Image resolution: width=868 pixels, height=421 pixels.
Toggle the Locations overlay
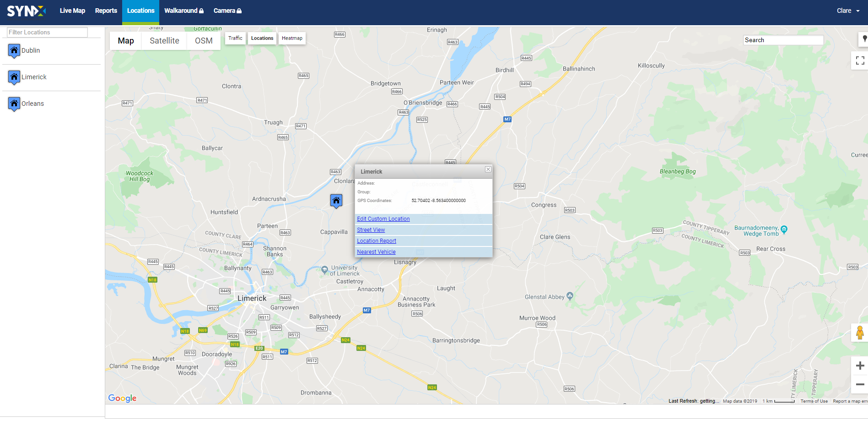(x=262, y=38)
